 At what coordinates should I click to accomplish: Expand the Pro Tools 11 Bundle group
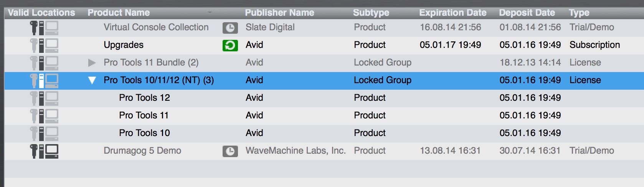coord(92,62)
